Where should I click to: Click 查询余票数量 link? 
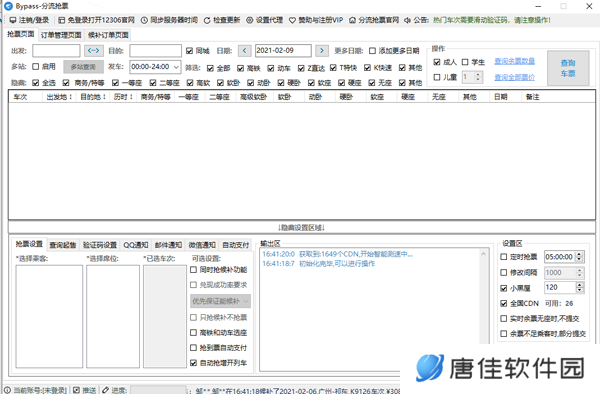click(x=514, y=61)
